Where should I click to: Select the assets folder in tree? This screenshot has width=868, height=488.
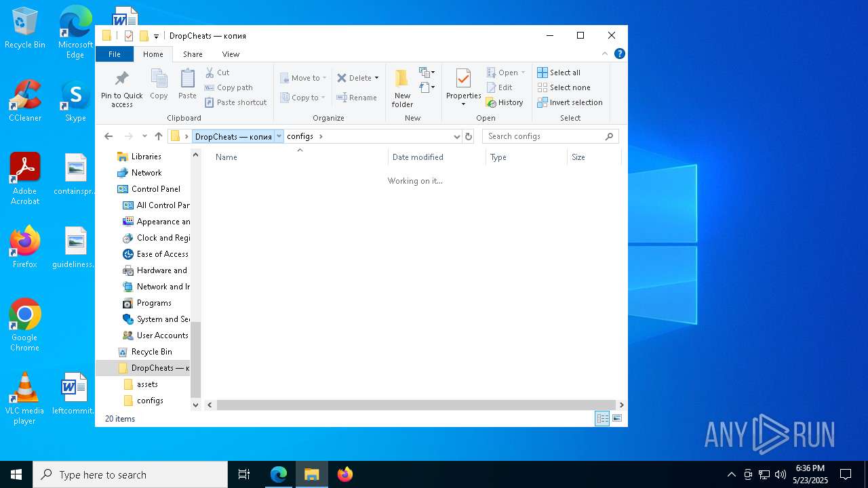tap(147, 384)
